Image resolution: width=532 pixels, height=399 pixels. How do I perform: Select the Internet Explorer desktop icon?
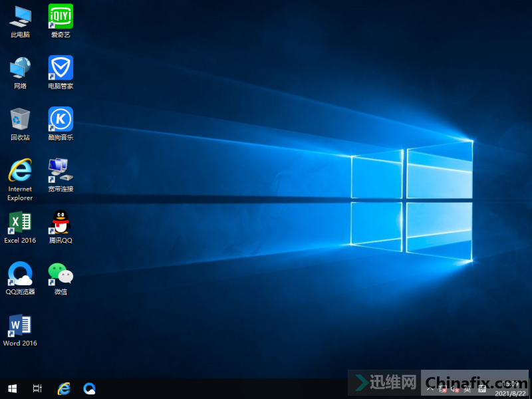[20, 180]
